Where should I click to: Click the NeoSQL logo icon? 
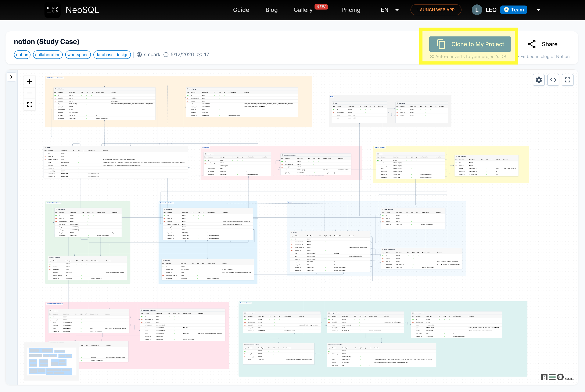click(53, 10)
